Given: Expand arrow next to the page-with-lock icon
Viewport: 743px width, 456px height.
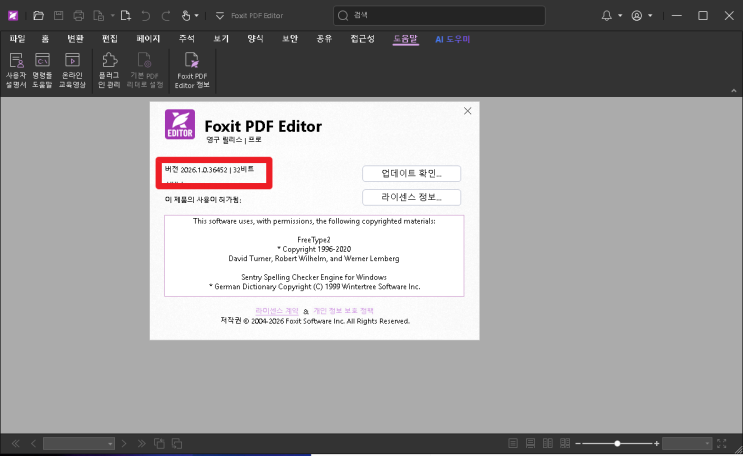Looking at the screenshot, I should [112, 16].
